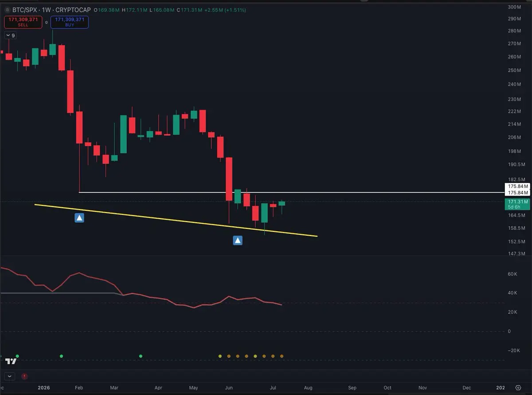Image resolution: width=532 pixels, height=395 pixels.
Task: Click the Mar label on time axis
Action: coord(114,387)
